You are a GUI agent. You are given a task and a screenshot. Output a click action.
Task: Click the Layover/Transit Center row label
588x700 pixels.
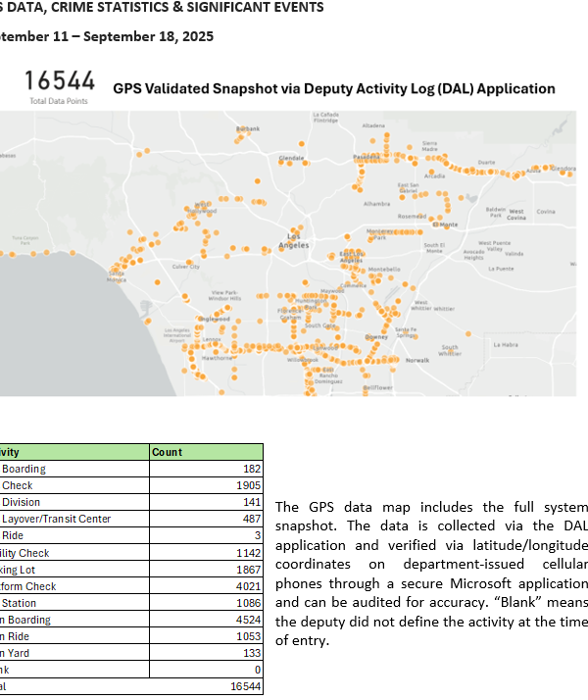pyautogui.click(x=57, y=519)
